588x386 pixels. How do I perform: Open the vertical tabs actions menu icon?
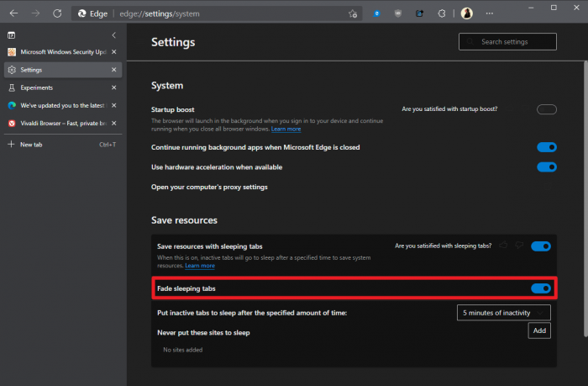click(x=12, y=35)
